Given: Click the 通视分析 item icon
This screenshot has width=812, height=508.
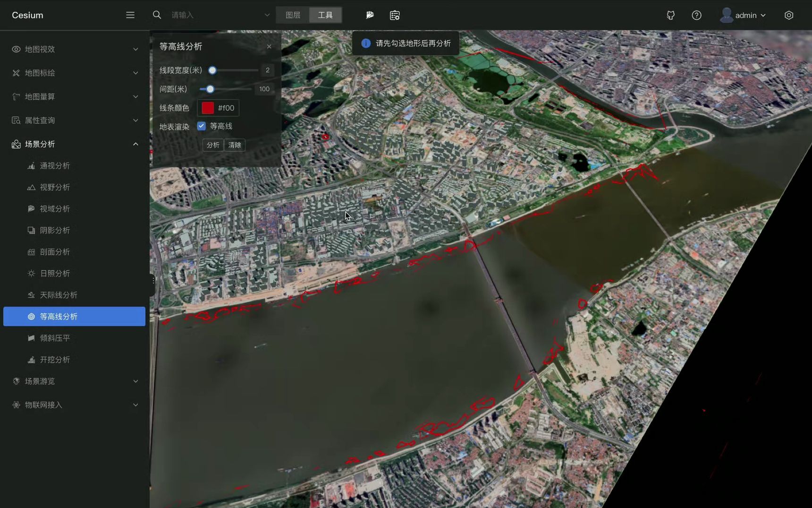Looking at the screenshot, I should click(x=31, y=166).
